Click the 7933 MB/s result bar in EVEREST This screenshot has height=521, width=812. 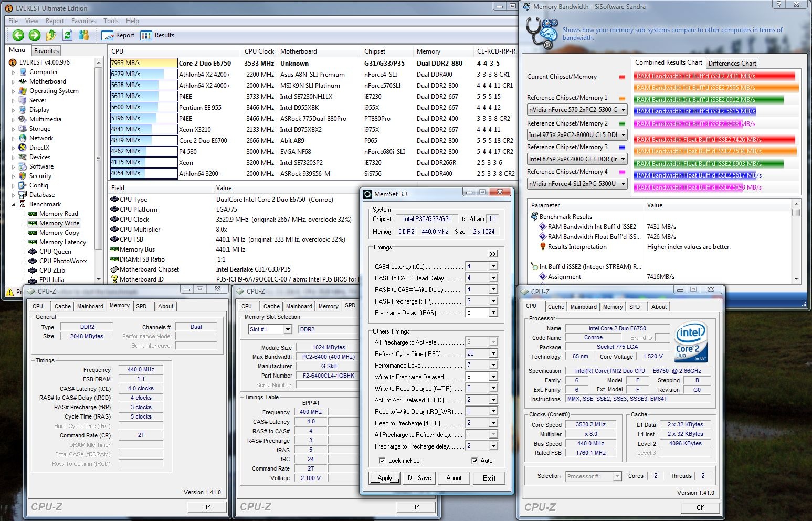point(144,63)
